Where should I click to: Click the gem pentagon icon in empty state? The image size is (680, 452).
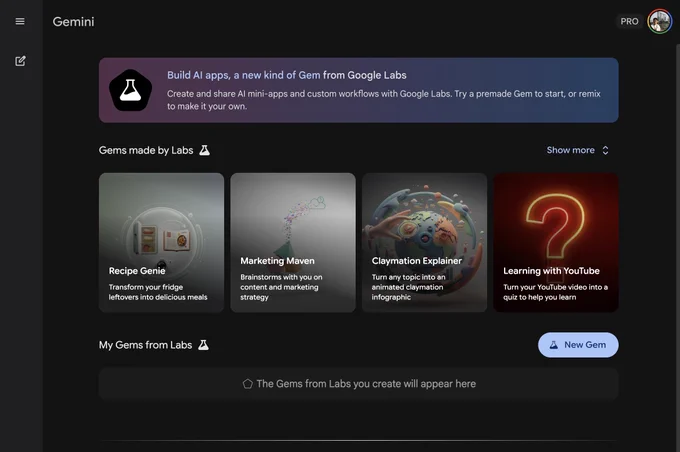[x=248, y=384]
